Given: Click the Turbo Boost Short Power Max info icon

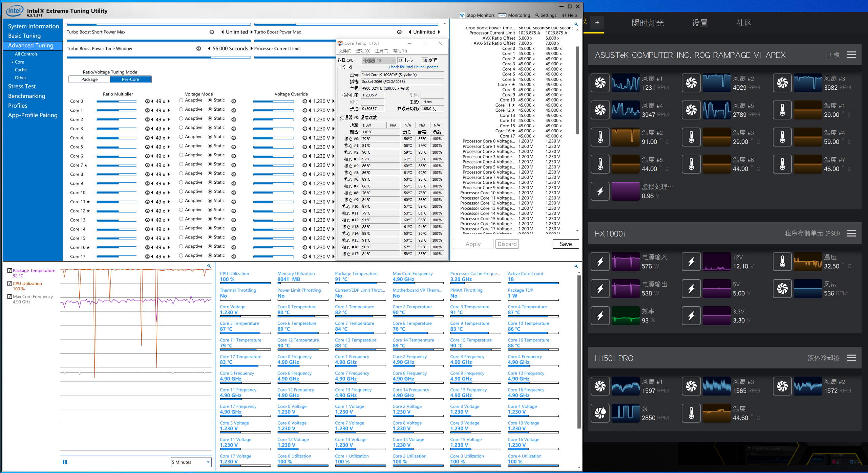Looking at the screenshot, I should point(212,32).
